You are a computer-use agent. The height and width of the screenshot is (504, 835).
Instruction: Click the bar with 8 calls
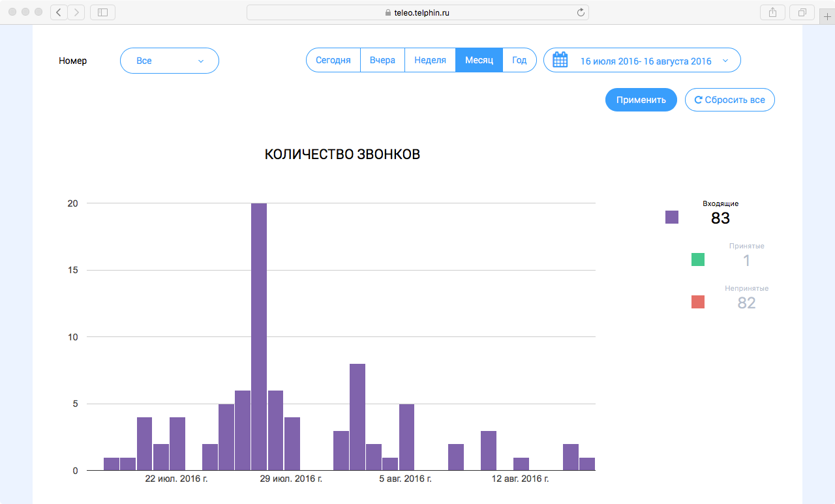click(x=357, y=417)
